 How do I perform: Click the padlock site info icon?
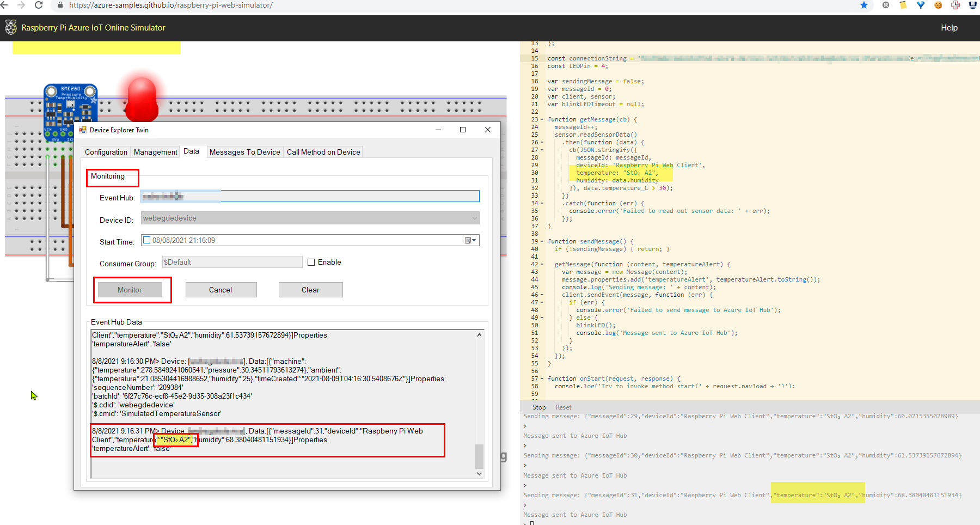coord(60,5)
